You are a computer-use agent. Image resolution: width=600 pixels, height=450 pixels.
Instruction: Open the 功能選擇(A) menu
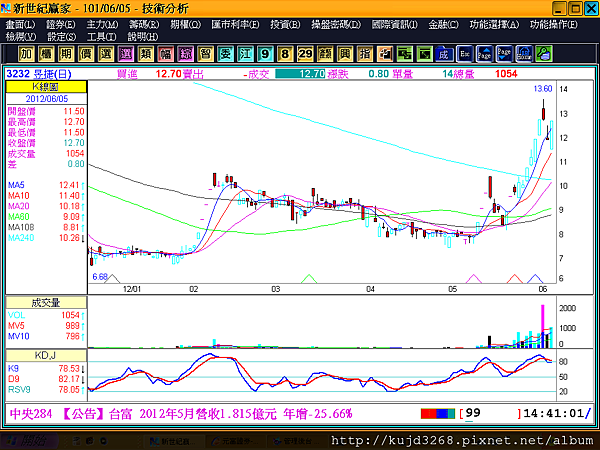point(494,25)
